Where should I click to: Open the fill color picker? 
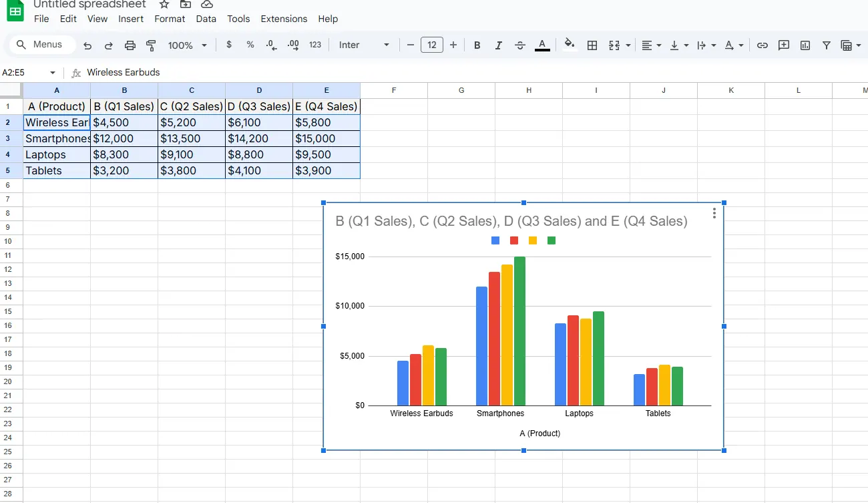(569, 45)
